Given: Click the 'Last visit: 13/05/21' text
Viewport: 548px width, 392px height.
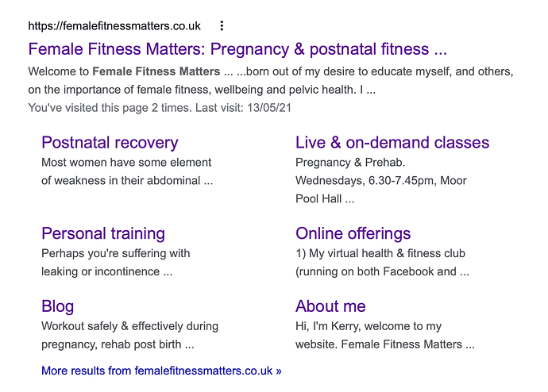Looking at the screenshot, I should point(243,107).
